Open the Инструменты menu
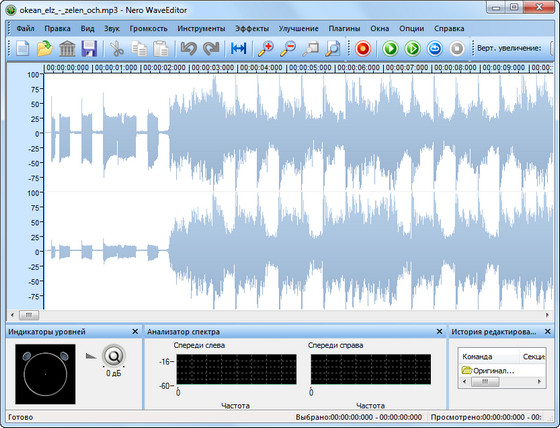Screen dimensions: 560x428 click(201, 29)
